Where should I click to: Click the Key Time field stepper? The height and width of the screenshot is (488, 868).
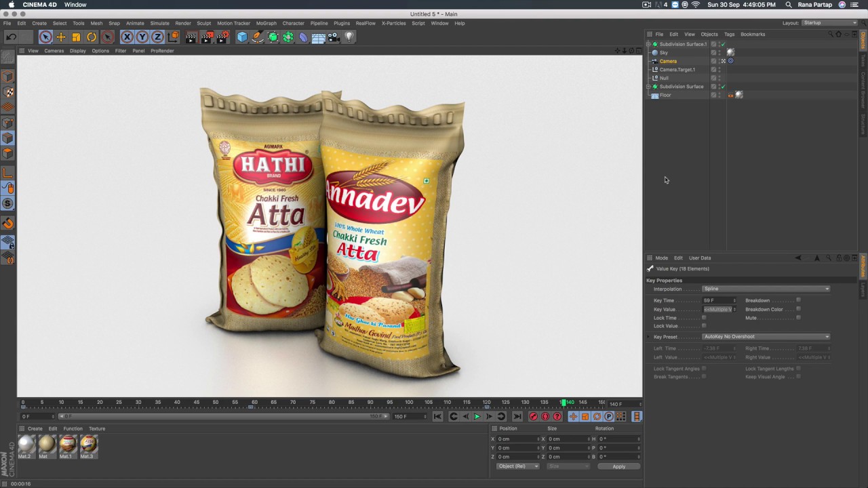tap(734, 300)
